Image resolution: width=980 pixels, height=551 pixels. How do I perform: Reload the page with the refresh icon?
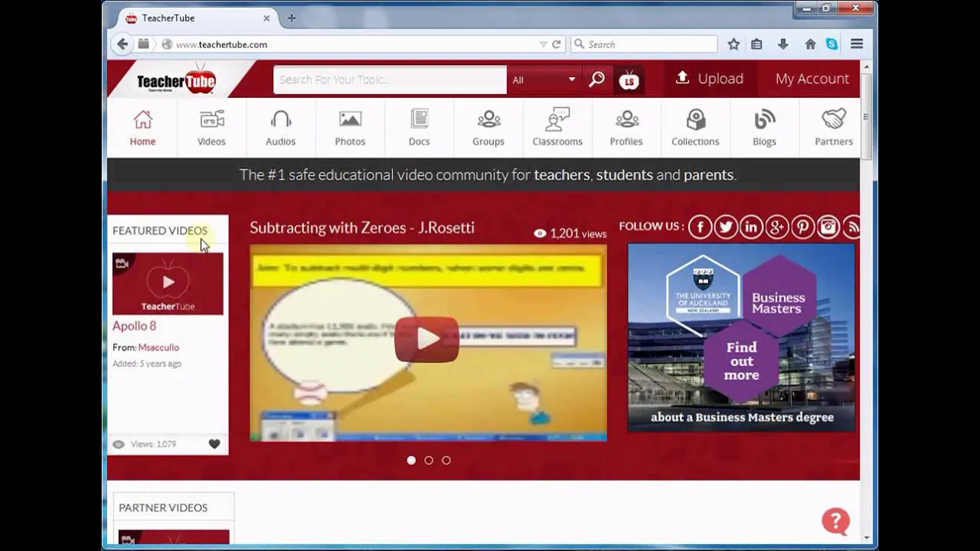(x=557, y=44)
